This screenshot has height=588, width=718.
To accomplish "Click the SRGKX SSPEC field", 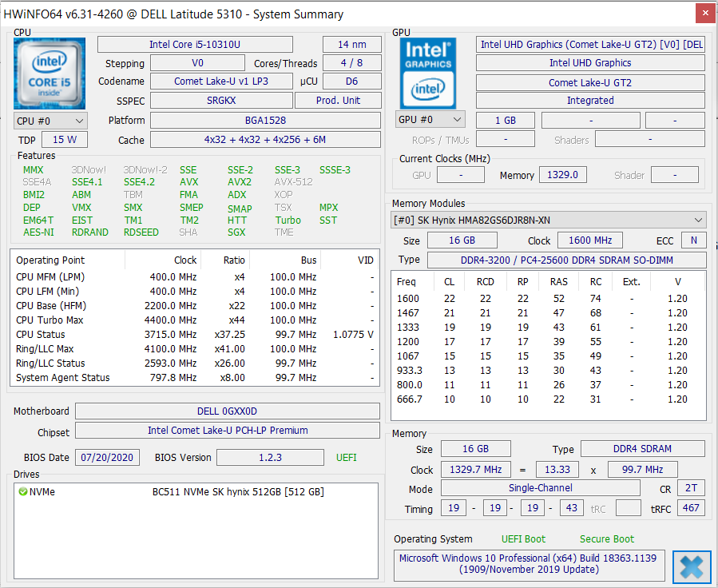I will click(221, 101).
